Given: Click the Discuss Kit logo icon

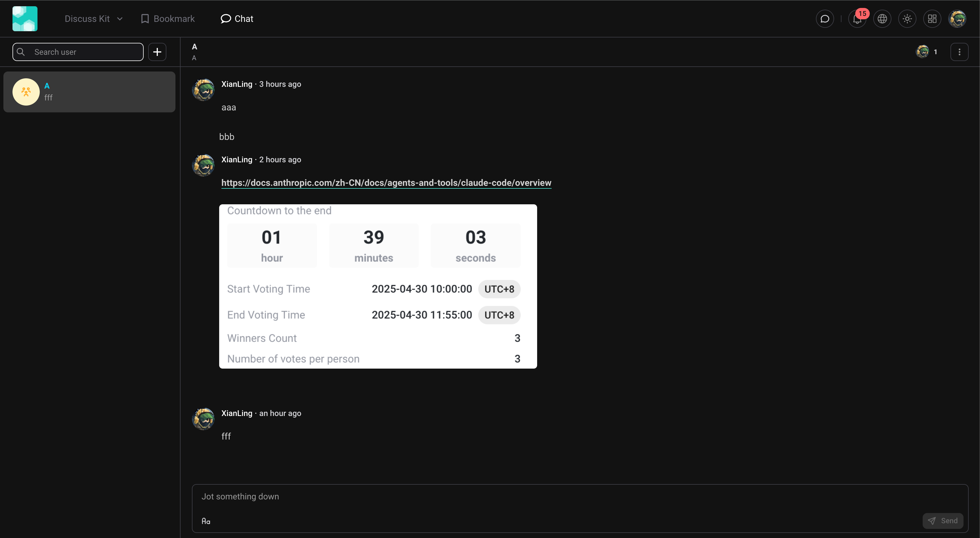Looking at the screenshot, I should [x=25, y=19].
